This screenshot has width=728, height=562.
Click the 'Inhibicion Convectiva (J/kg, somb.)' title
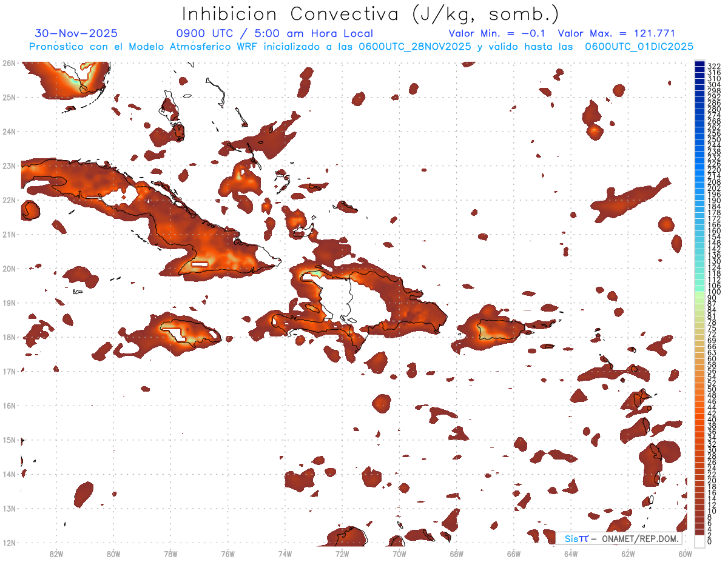click(x=371, y=14)
